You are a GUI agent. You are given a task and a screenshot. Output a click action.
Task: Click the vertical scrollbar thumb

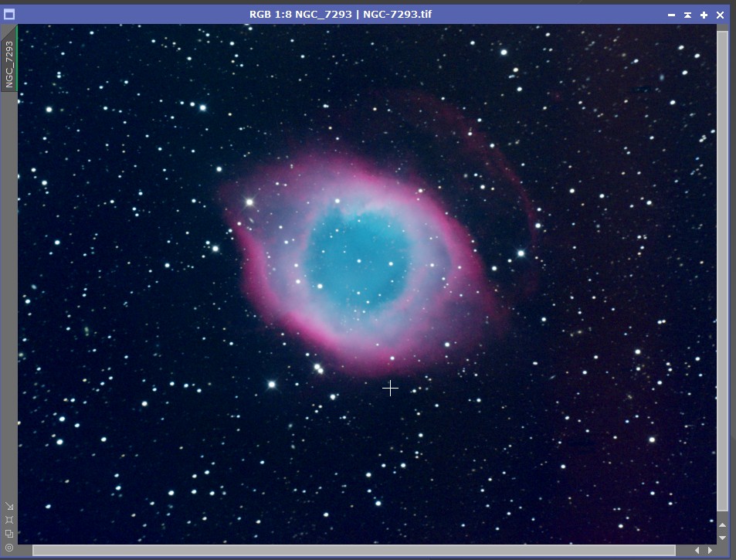point(722,270)
